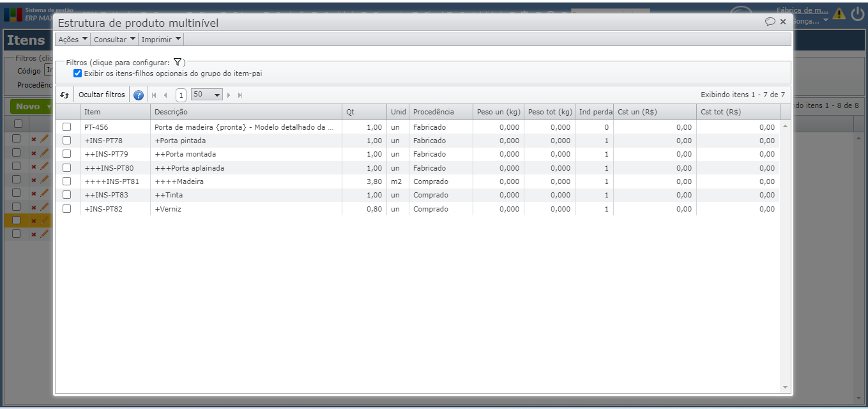This screenshot has width=868, height=409.
Task: Select the PT-456 row checkbox
Action: tap(67, 127)
